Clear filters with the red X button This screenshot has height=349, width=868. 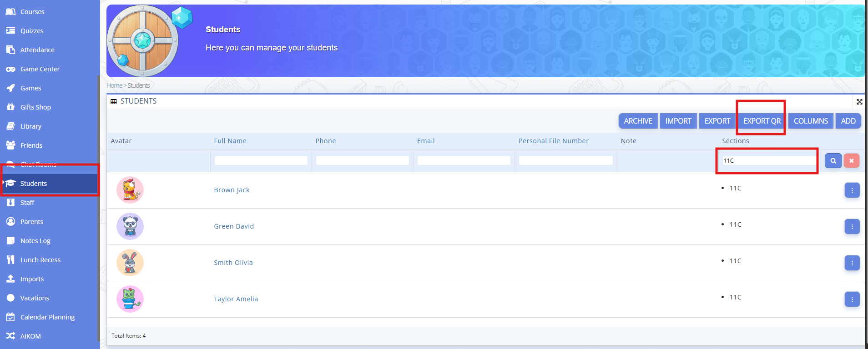tap(851, 161)
